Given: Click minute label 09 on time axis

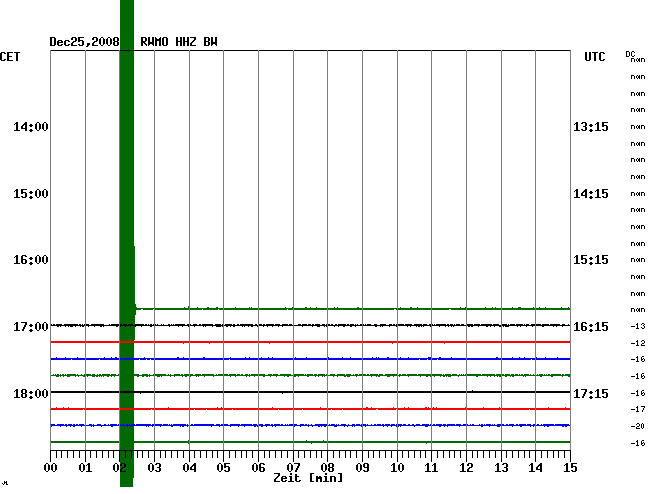Looking at the screenshot, I should (x=362, y=468).
